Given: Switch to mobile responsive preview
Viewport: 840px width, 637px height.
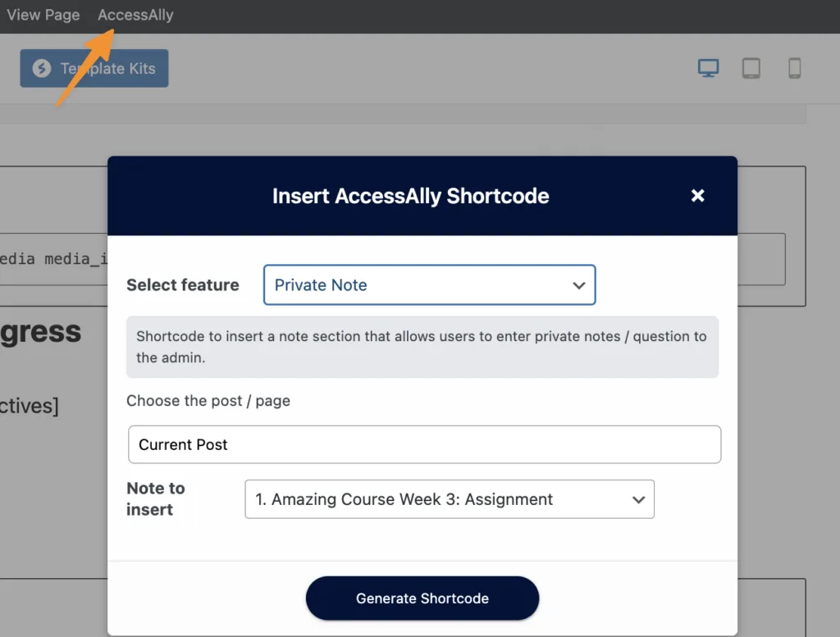Looking at the screenshot, I should click(x=793, y=69).
